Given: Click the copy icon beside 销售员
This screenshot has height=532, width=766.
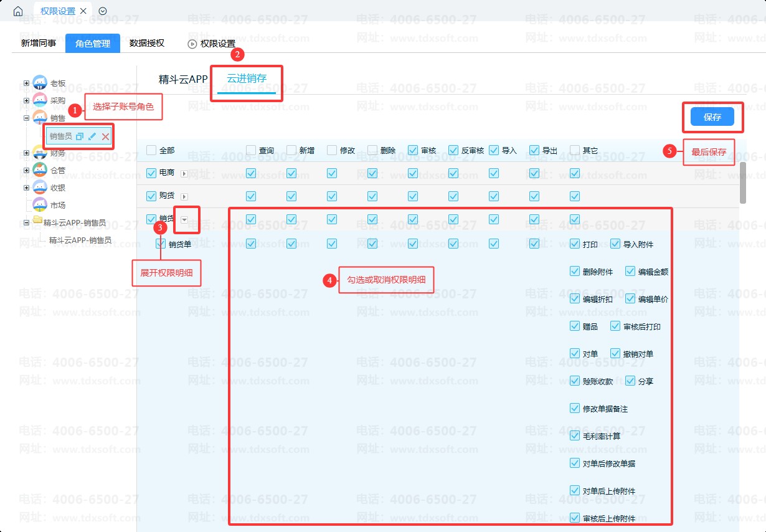Looking at the screenshot, I should [79, 136].
